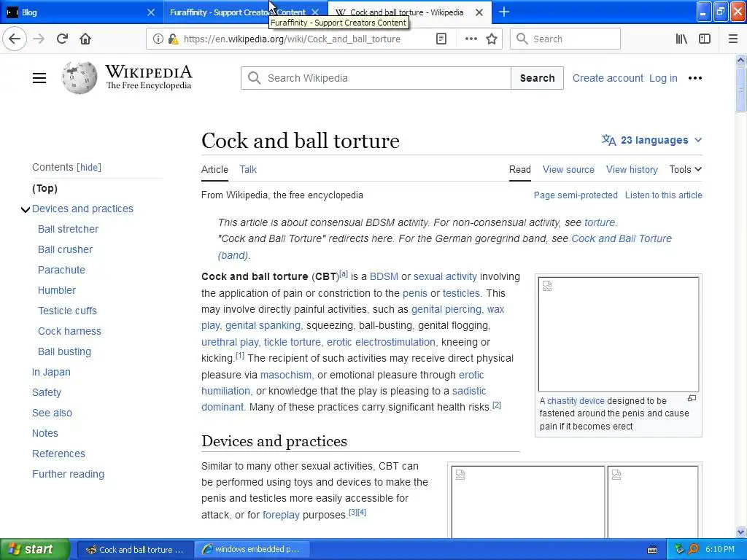The image size is (747, 560).
Task: Click the first system tray icon
Action: point(679,549)
